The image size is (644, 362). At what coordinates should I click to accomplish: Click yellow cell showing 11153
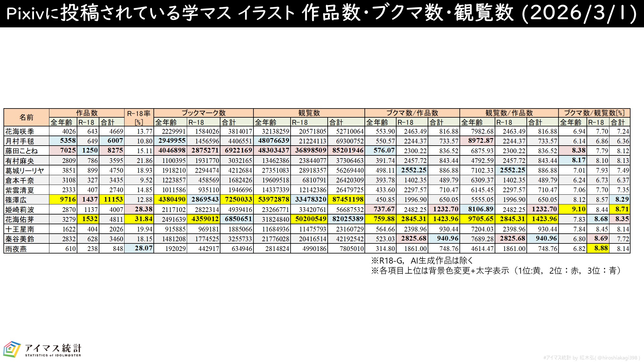[x=112, y=199]
